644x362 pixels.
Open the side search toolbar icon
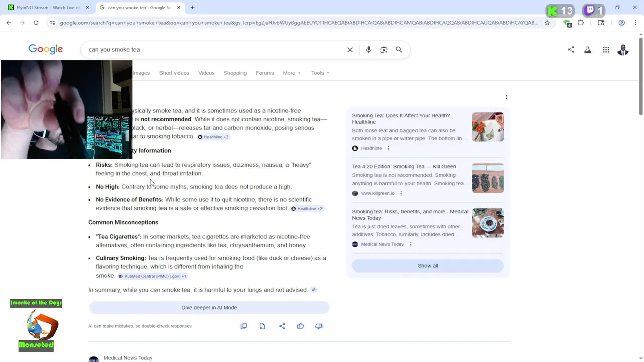pyautogui.click(x=601, y=23)
